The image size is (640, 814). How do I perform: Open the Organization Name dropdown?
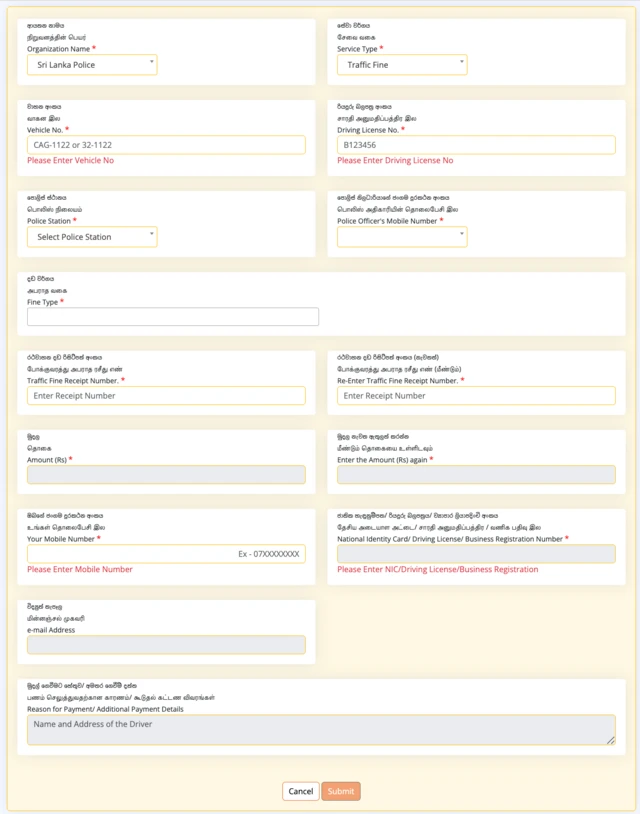pyautogui.click(x=92, y=65)
